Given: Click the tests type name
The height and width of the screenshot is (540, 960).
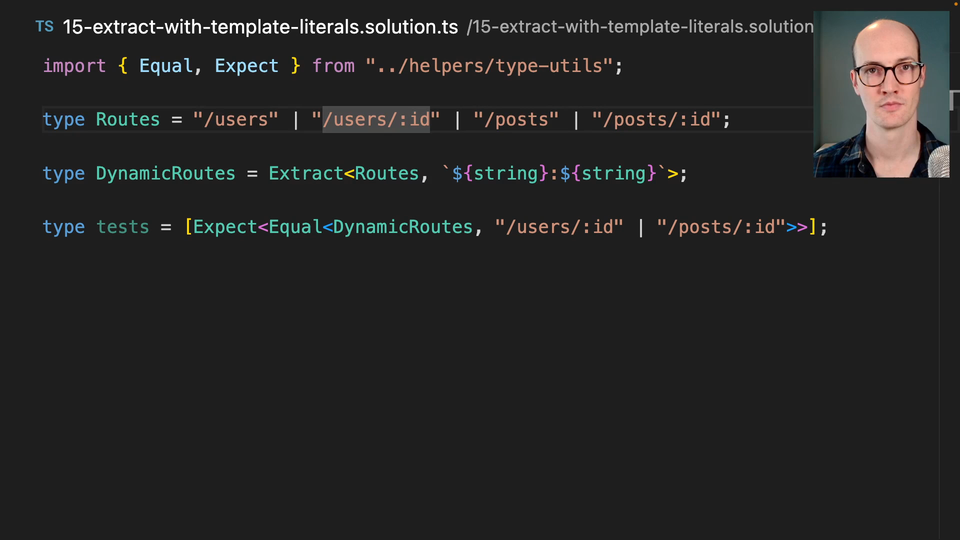Looking at the screenshot, I should click(123, 228).
